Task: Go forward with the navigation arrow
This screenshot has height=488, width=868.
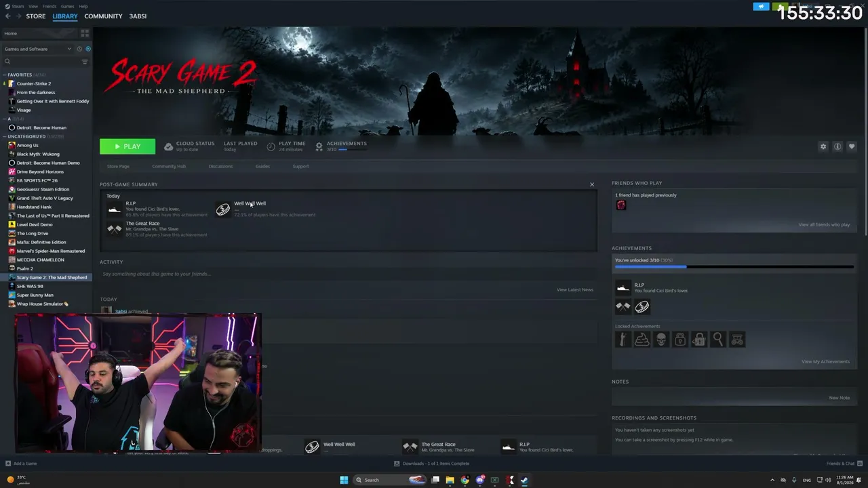Action: pyautogui.click(x=18, y=16)
